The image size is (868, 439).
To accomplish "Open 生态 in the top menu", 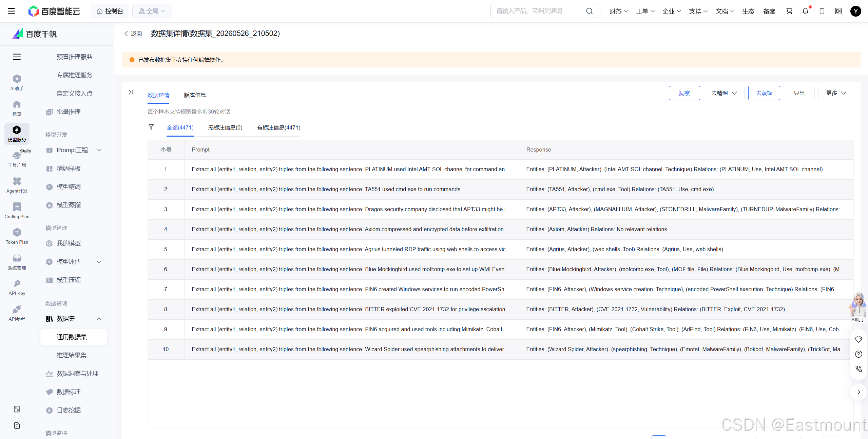I will [x=748, y=11].
